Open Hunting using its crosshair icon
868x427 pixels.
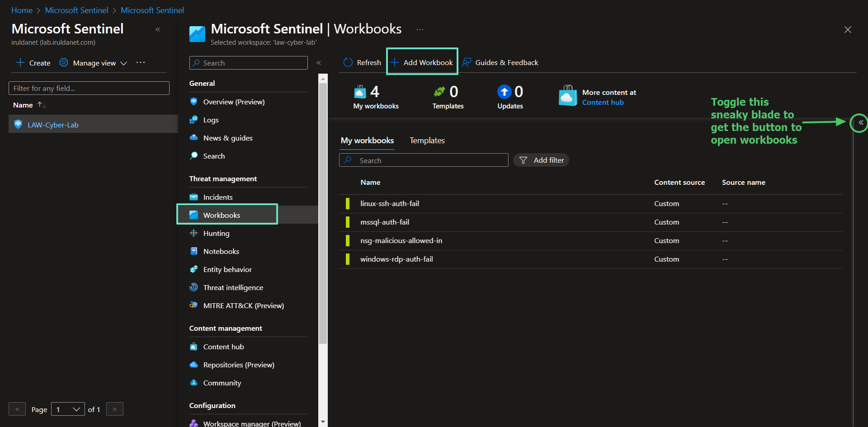pyautogui.click(x=193, y=233)
